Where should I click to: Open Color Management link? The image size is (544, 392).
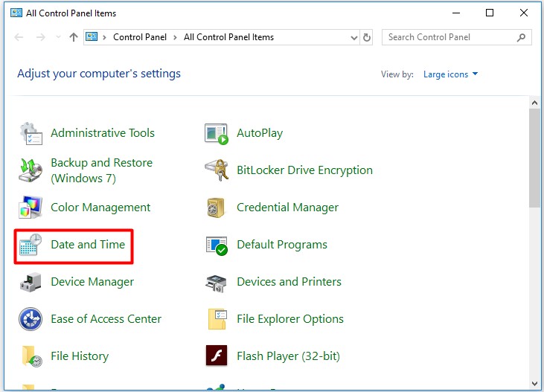[100, 208]
